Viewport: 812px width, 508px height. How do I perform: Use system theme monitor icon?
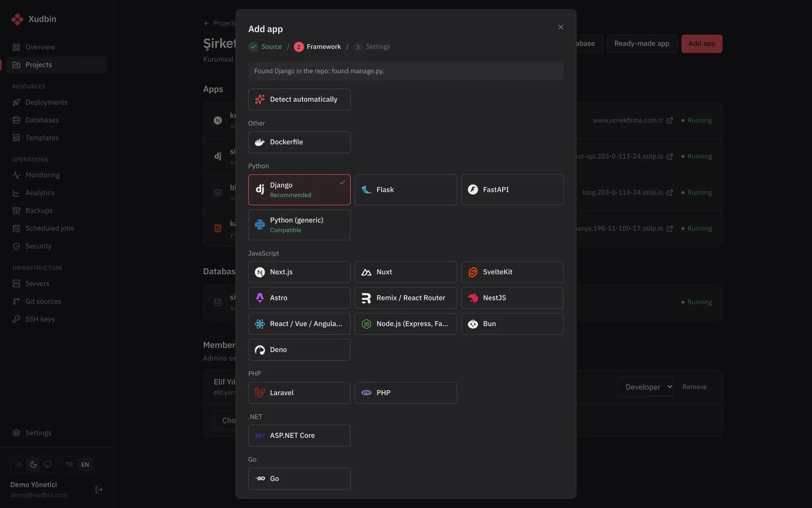tap(48, 465)
